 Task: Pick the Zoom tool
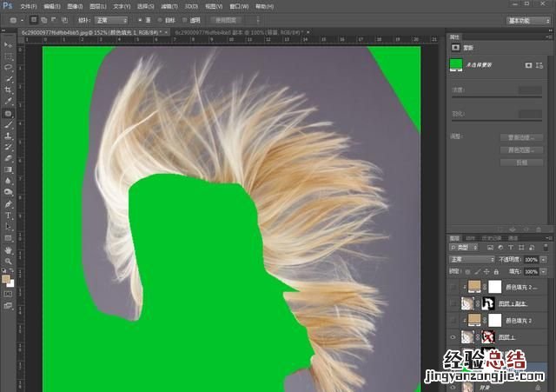pos(8,260)
